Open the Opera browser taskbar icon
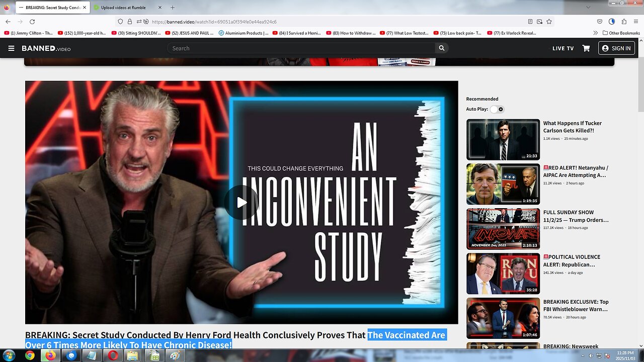The width and height of the screenshot is (644, 362). 112,356
